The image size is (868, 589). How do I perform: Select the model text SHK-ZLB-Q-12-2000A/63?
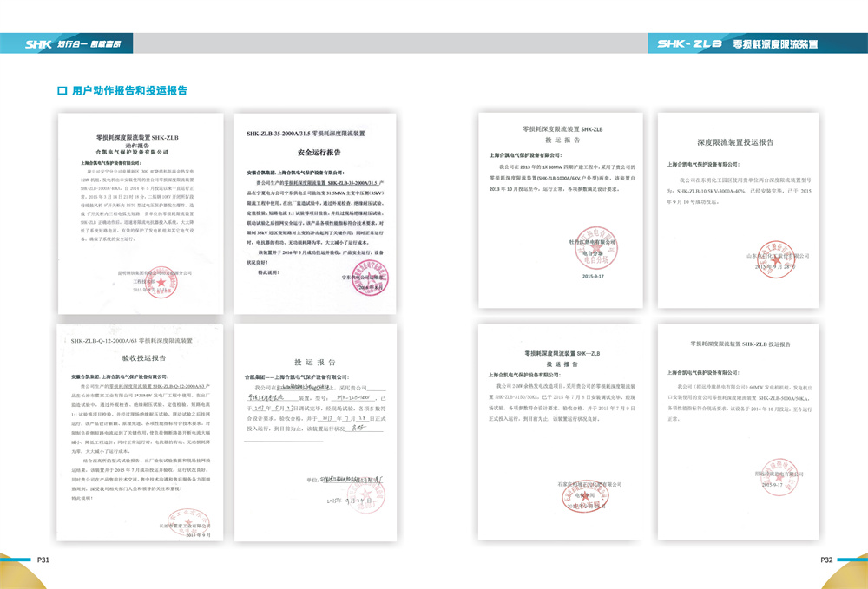tap(103, 341)
